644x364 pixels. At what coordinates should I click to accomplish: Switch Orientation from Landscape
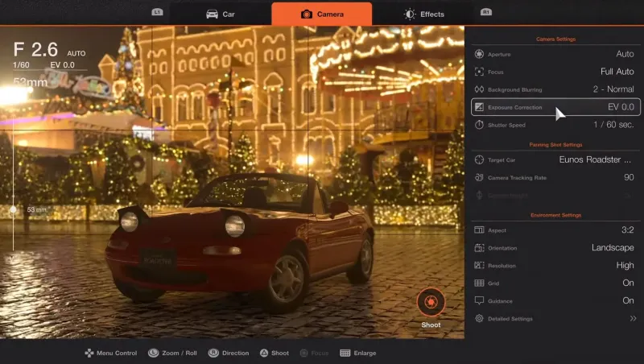612,248
